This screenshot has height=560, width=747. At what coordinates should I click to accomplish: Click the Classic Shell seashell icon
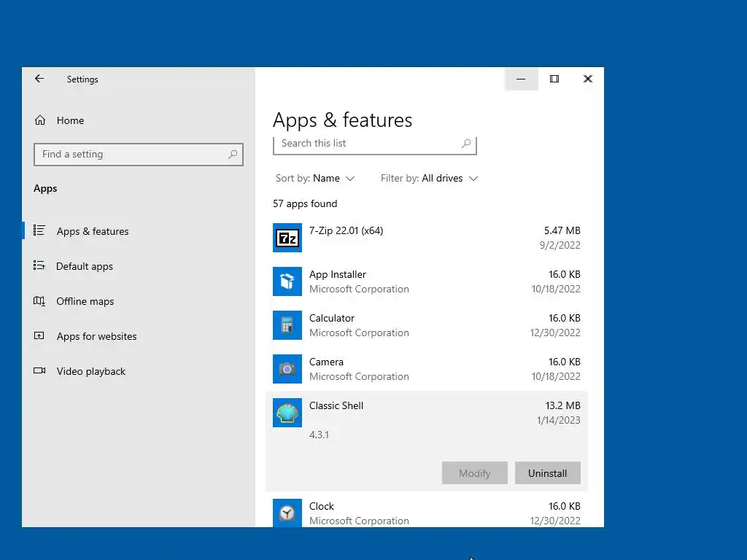(287, 413)
